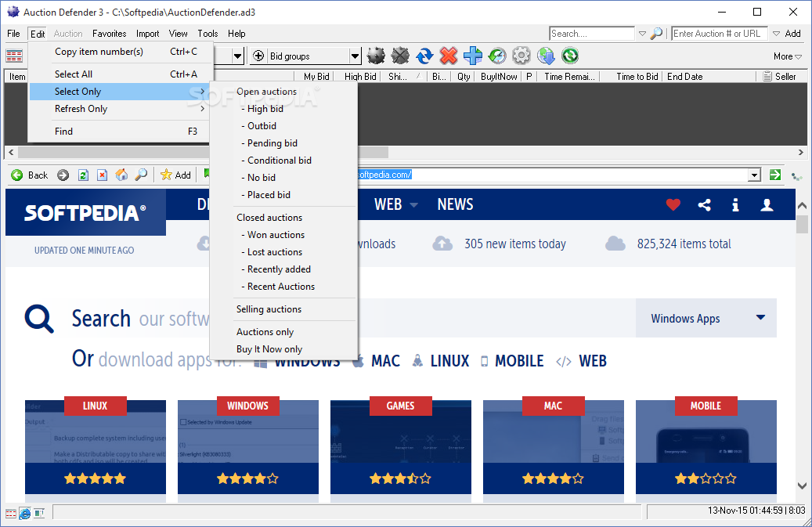This screenshot has width=812, height=527.
Task: Click the dark spiked mine toolbar icon
Action: pos(376,56)
